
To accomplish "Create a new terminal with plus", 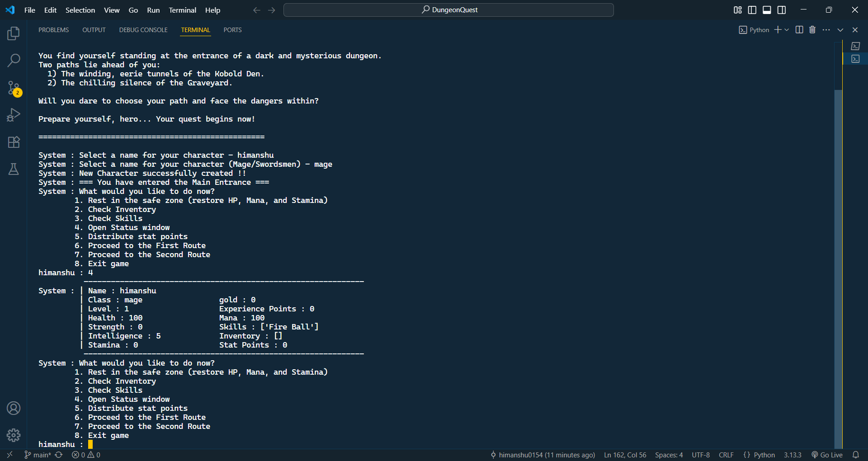I will [778, 30].
